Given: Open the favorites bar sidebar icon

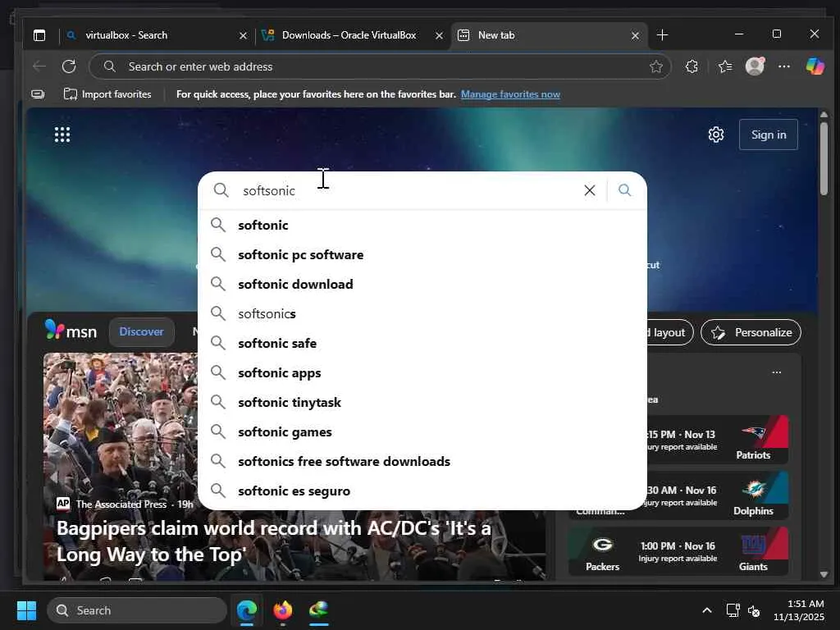Looking at the screenshot, I should point(38,94).
